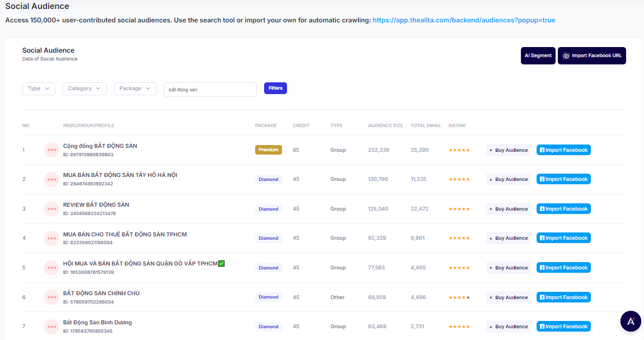The width and height of the screenshot is (644, 340).
Task: Sort by the Audience Size column header
Action: click(x=385, y=125)
